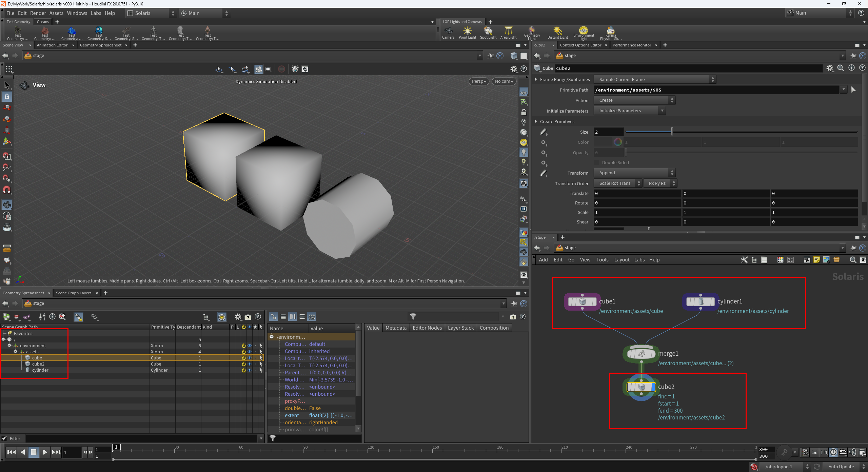Image resolution: width=868 pixels, height=472 pixels.
Task: Open the Persp viewport menu
Action: click(478, 81)
